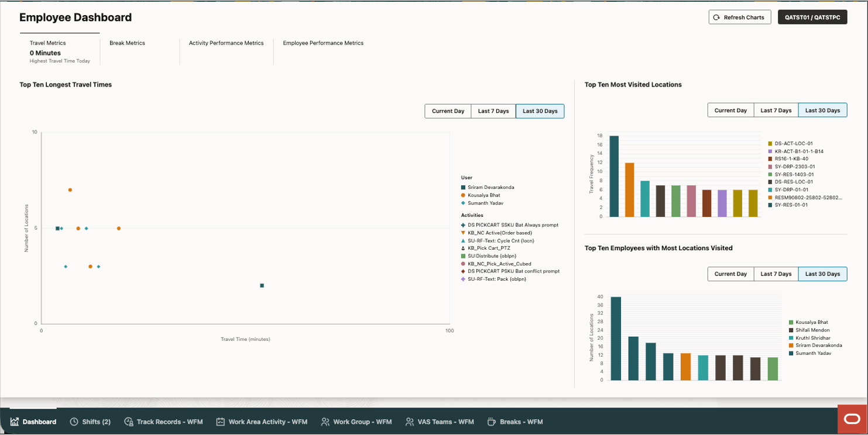This screenshot has width=868, height=435.
Task: Switch to the Break Metrics tab
Action: pos(127,43)
